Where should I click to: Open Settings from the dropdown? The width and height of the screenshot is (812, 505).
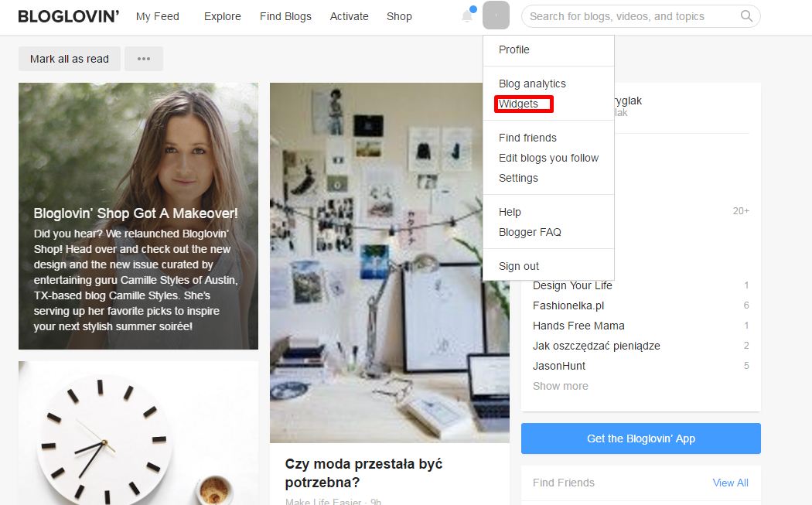click(518, 178)
